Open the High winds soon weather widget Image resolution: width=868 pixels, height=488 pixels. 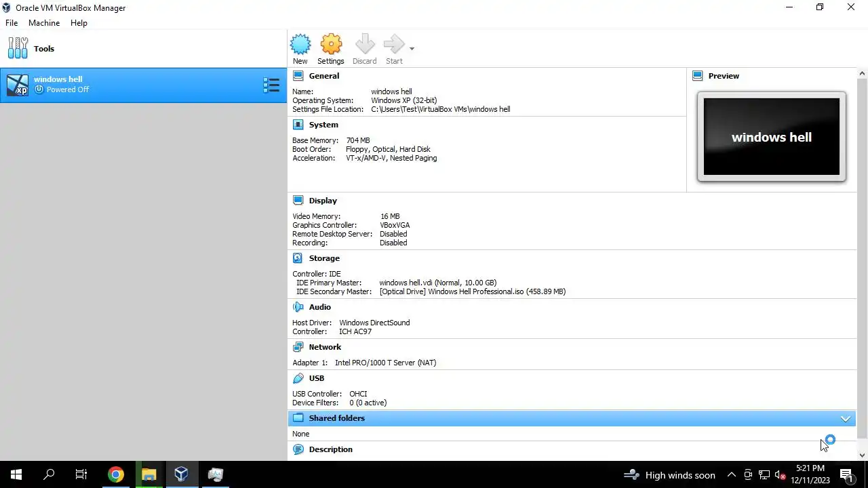669,474
